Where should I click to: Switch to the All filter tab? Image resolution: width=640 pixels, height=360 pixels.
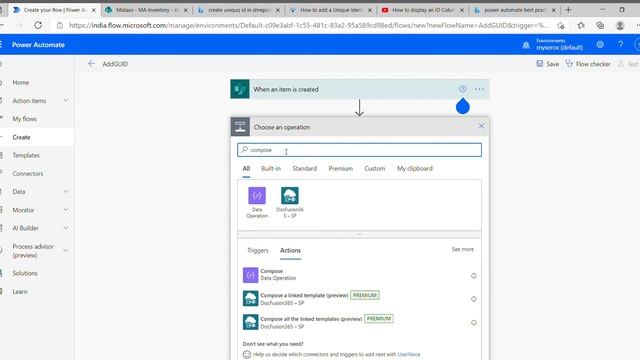246,169
